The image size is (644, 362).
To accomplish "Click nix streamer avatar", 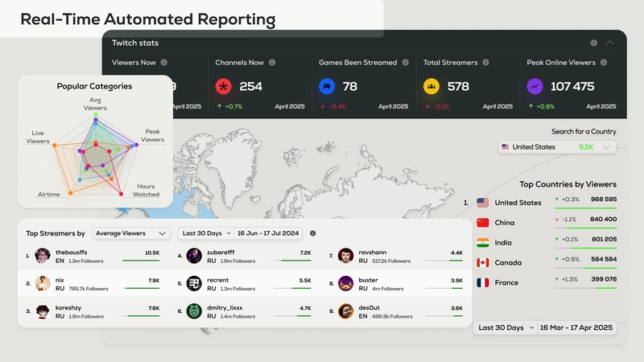I will pos(43,283).
